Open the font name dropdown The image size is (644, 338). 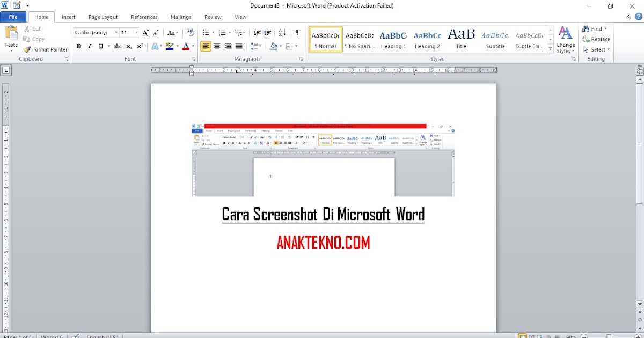click(x=116, y=32)
